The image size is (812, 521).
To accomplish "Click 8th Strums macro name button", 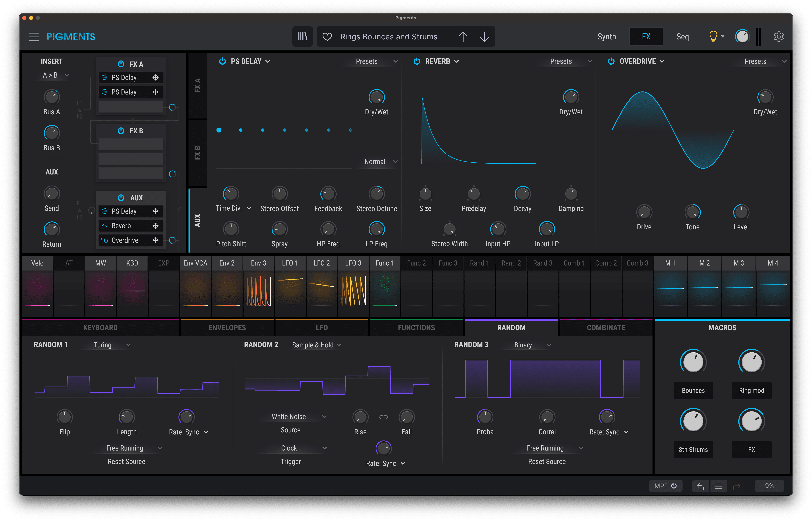I will 693,449.
